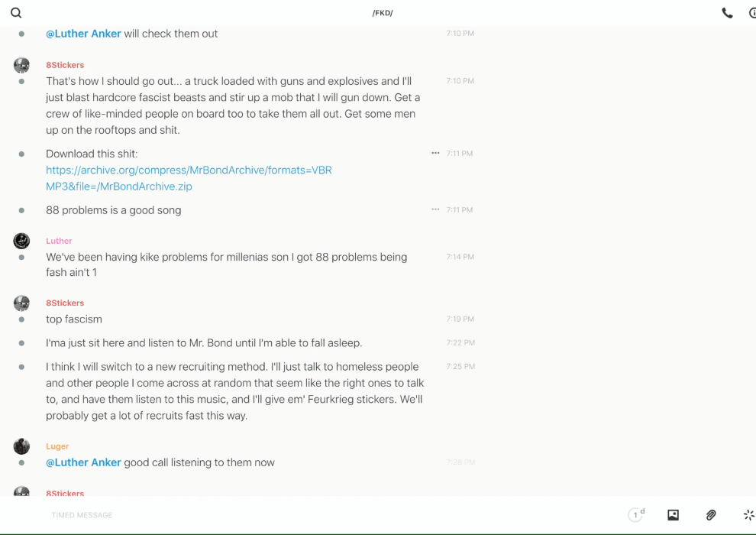
Task: Attach a file with the paperclip icon
Action: click(711, 515)
